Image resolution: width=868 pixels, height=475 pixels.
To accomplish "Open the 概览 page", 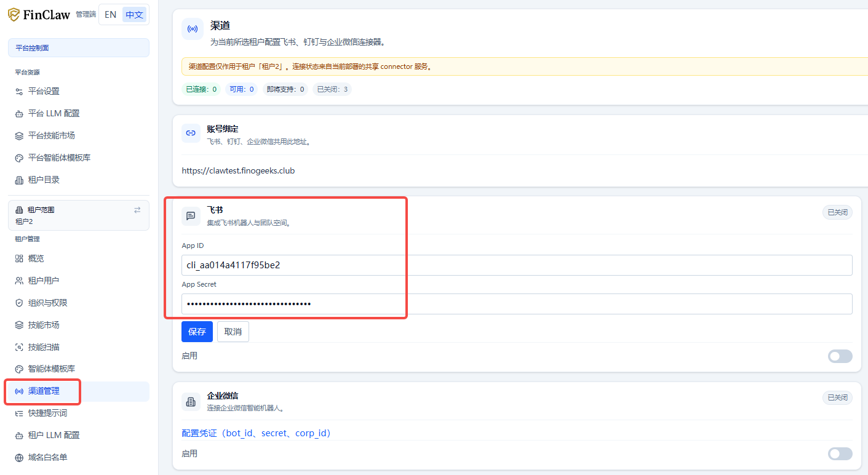I will pyautogui.click(x=79, y=258).
